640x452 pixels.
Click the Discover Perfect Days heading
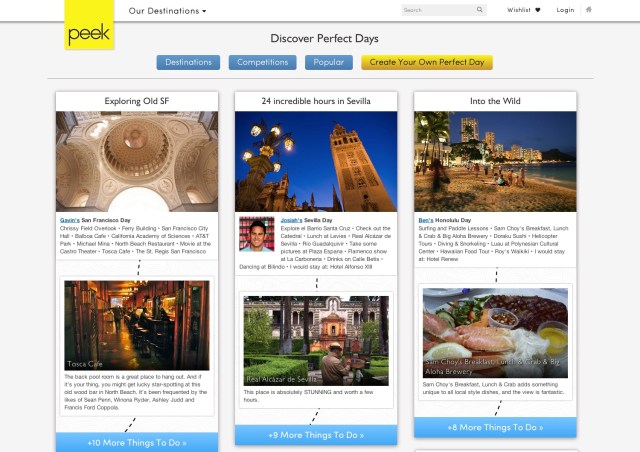[x=324, y=38]
